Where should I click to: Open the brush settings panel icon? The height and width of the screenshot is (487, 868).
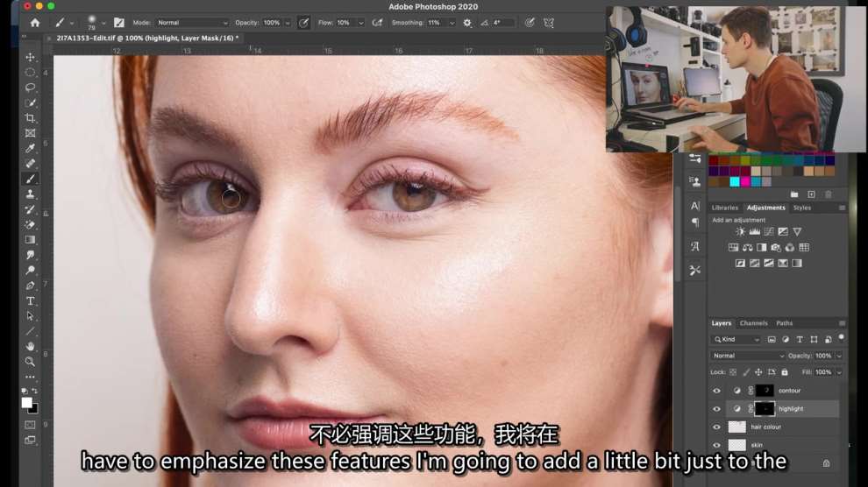[119, 23]
